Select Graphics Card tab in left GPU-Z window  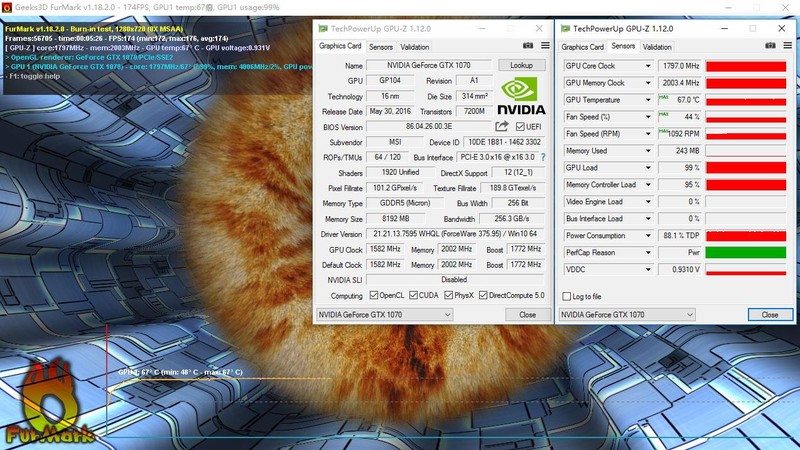(x=340, y=46)
